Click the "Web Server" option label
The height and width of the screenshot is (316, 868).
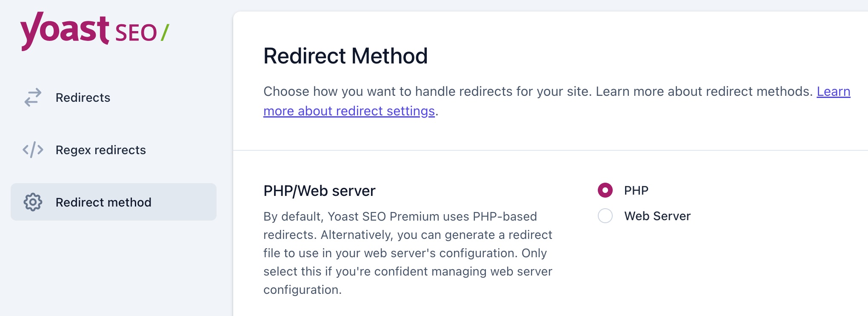[657, 216]
